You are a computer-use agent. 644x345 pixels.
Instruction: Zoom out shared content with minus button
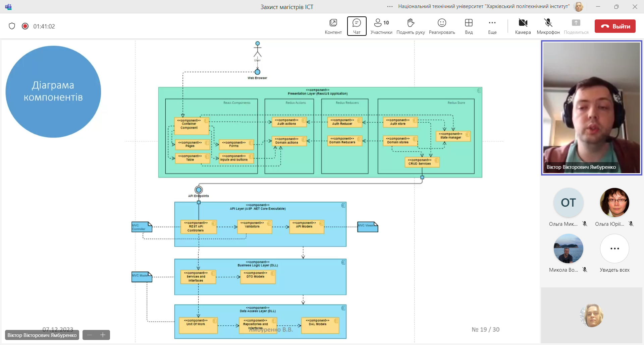90,335
